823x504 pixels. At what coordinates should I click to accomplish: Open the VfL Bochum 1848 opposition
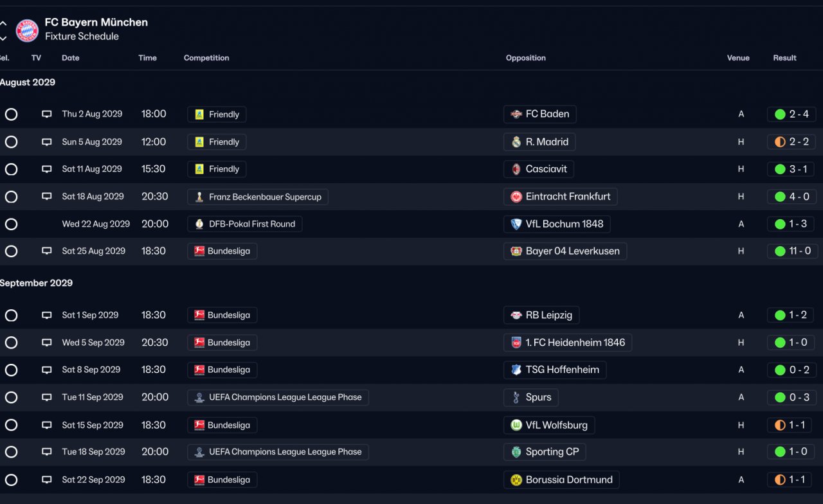point(557,224)
